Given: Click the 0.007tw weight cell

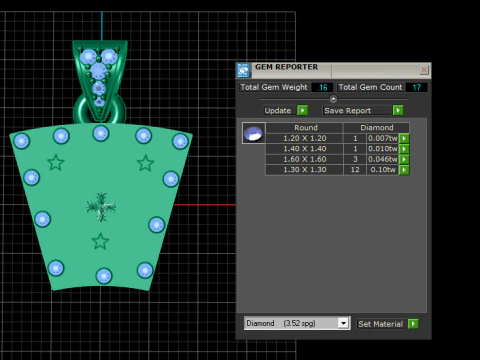Looking at the screenshot, I should [x=383, y=138].
